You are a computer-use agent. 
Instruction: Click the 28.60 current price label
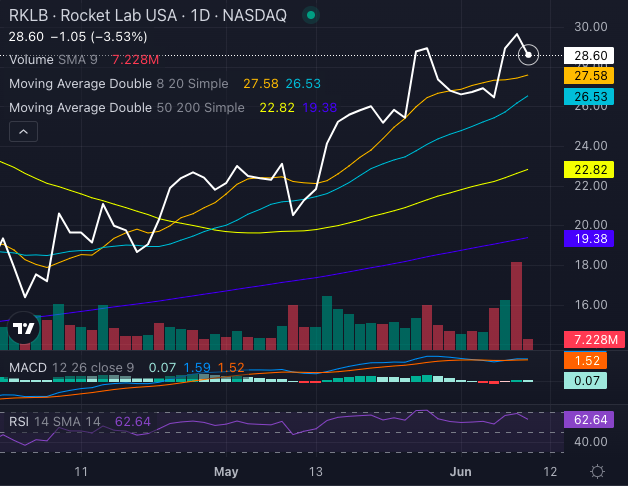[x=589, y=56]
